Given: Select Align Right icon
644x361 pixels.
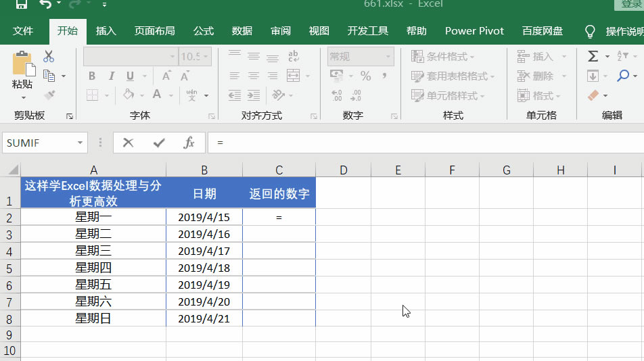Looking at the screenshot, I should [273, 76].
